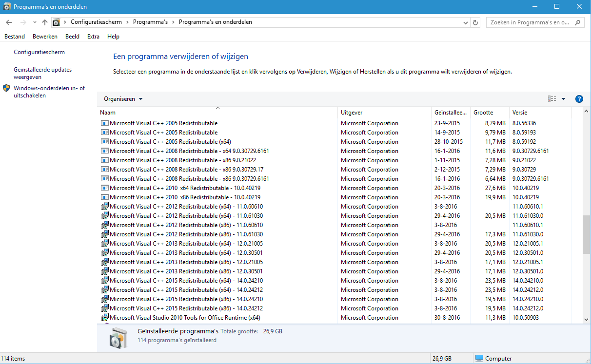Screen dimensions: 591x364
Task: Click the list's vertical scrollbar thumb
Action: point(586,234)
